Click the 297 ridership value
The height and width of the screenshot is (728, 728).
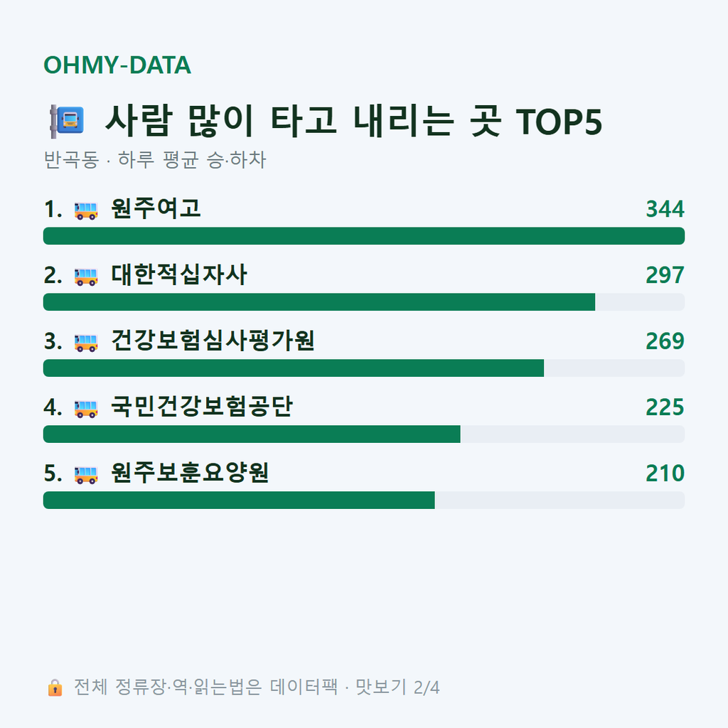click(x=665, y=275)
